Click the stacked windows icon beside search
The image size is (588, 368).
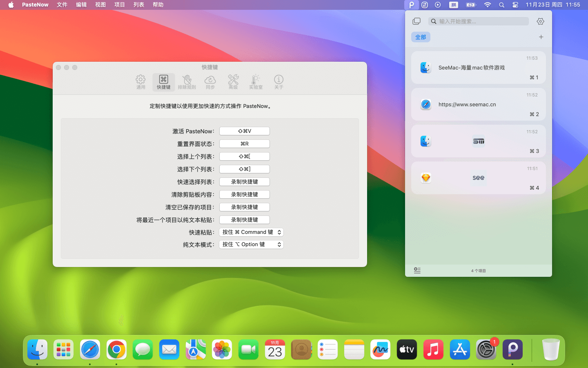416,21
